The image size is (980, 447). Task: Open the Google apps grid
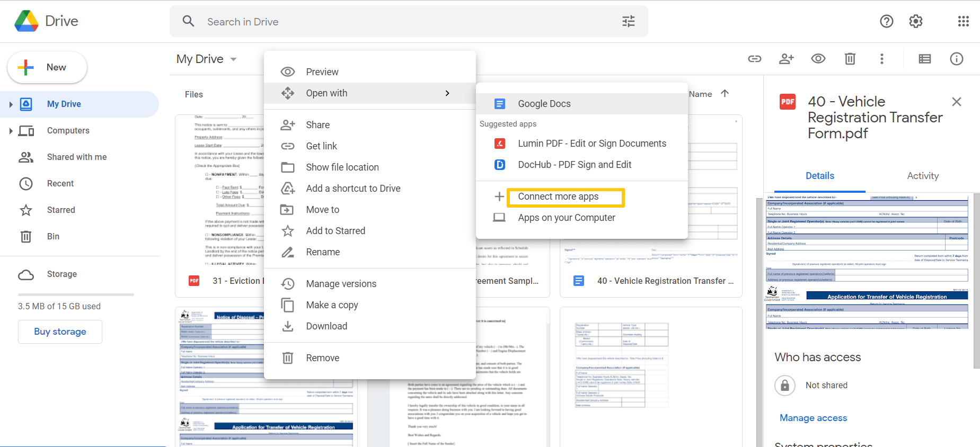point(964,21)
